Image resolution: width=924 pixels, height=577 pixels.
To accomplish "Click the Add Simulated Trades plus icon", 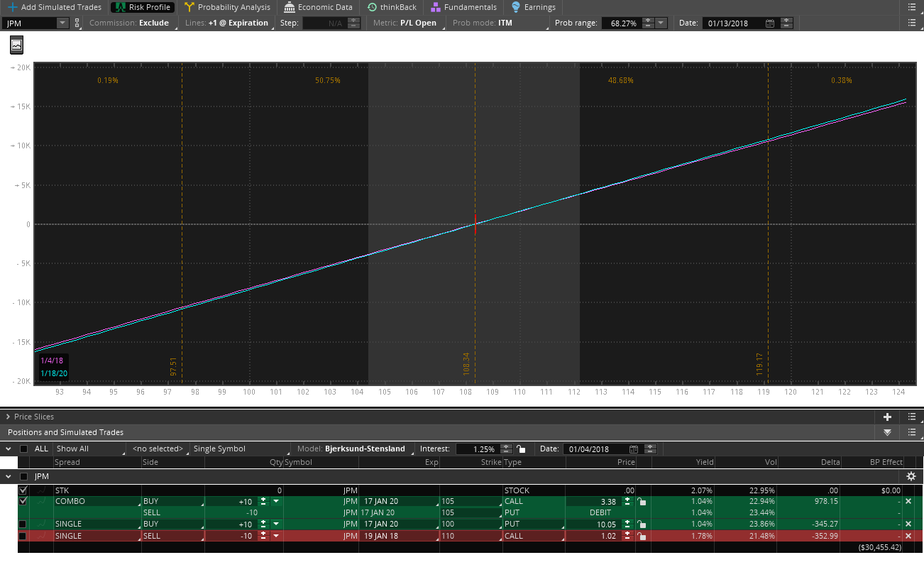I will 13,7.
